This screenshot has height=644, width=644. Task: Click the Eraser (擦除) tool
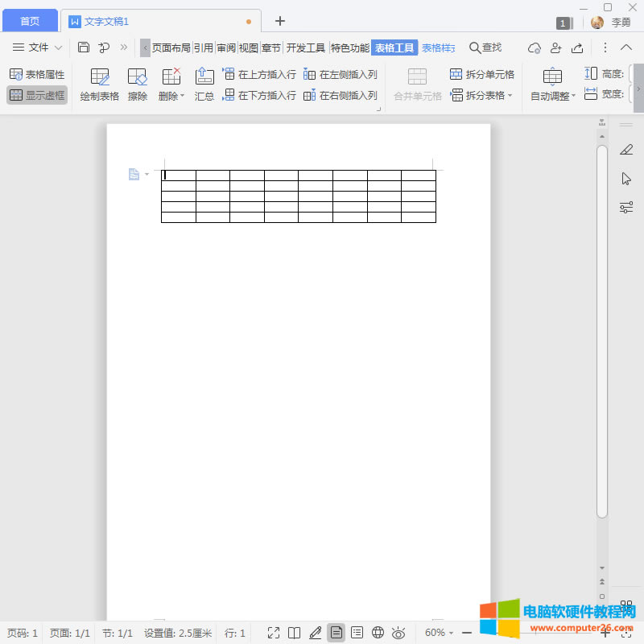[x=138, y=85]
